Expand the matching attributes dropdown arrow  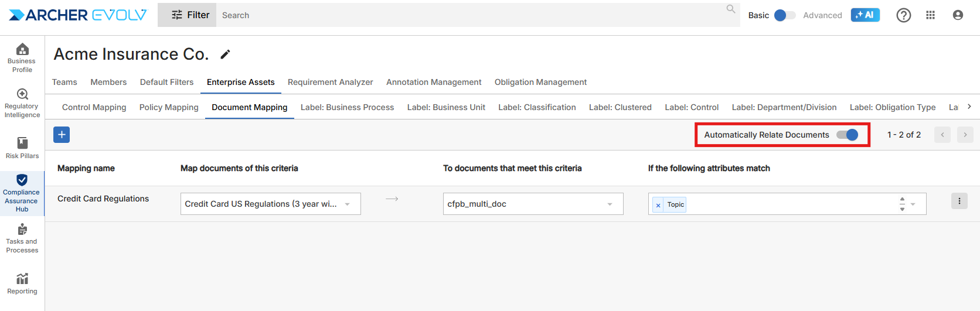tap(913, 204)
